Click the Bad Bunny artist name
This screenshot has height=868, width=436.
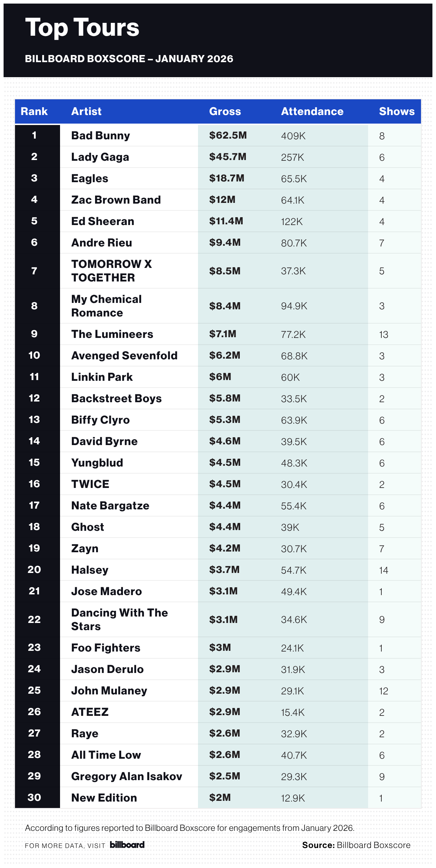click(x=100, y=136)
